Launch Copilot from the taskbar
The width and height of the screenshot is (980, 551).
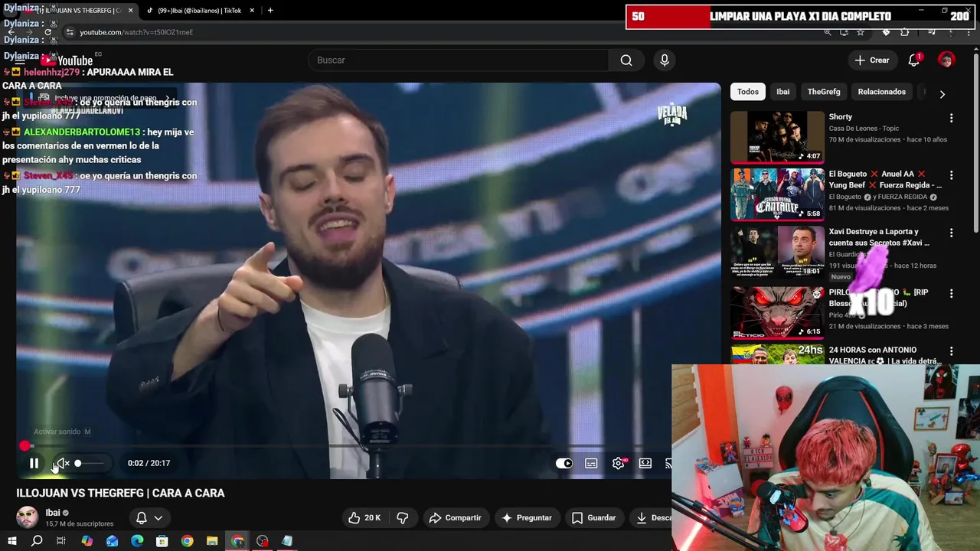pos(87,541)
